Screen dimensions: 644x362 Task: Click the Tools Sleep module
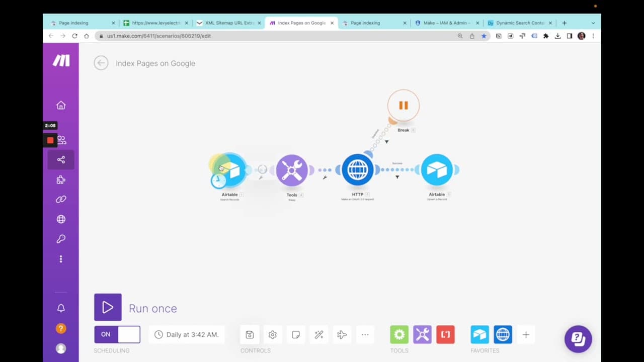(x=292, y=169)
